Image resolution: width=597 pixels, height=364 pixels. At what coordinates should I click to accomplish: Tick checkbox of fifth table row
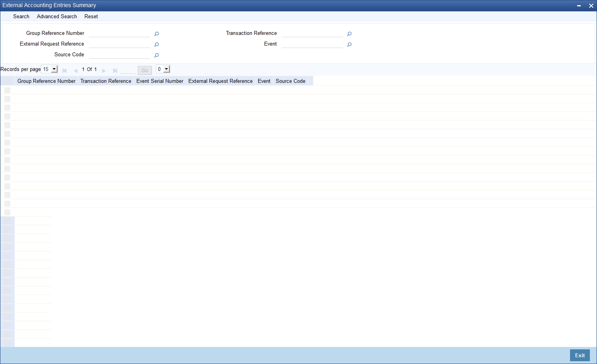pyautogui.click(x=7, y=125)
